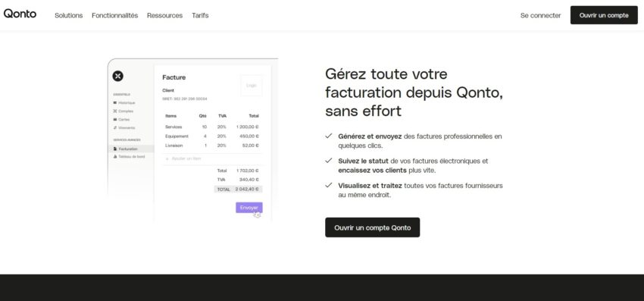Open the Solutions menu
Image resolution: width=644 pixels, height=301 pixels.
pos(69,15)
